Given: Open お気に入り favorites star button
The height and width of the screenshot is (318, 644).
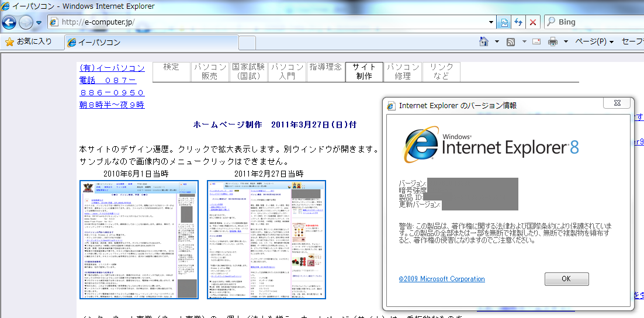Looking at the screenshot, I should (x=28, y=42).
